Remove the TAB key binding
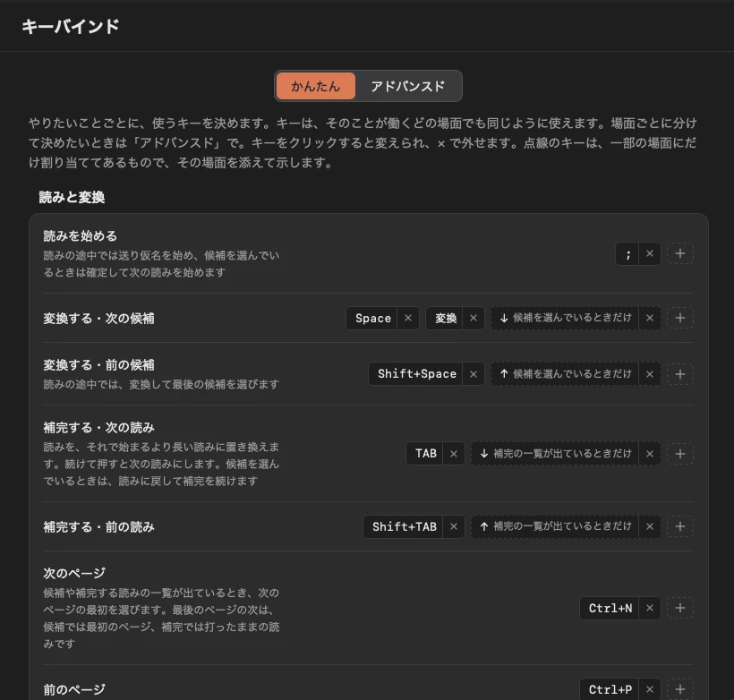Viewport: 734px width, 700px height. pos(454,454)
